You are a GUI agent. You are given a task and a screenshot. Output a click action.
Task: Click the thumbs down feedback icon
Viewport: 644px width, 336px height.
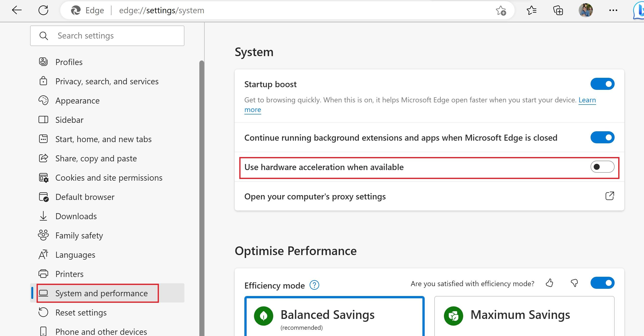point(574,283)
